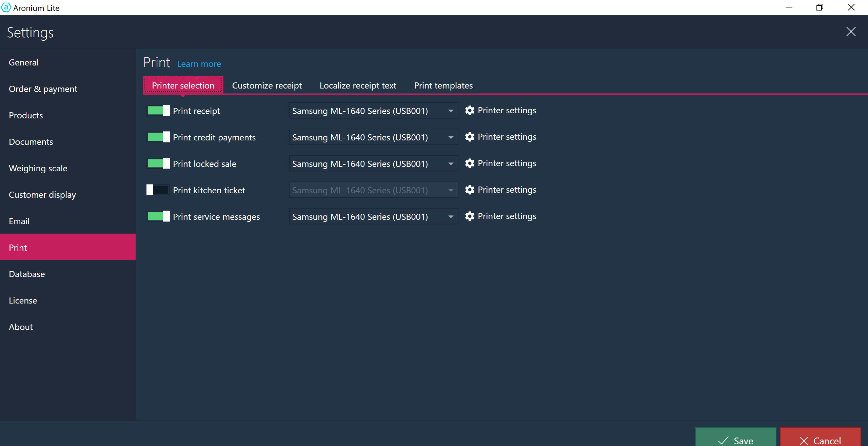Disable the Print receipt toggle
Viewport: 868px width, 446px height.
pos(158,111)
